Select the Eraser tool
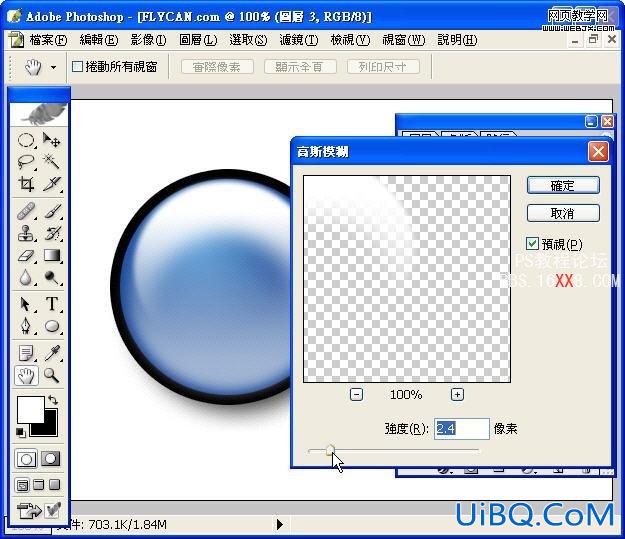Screen dimensions: 625x539 (26, 256)
